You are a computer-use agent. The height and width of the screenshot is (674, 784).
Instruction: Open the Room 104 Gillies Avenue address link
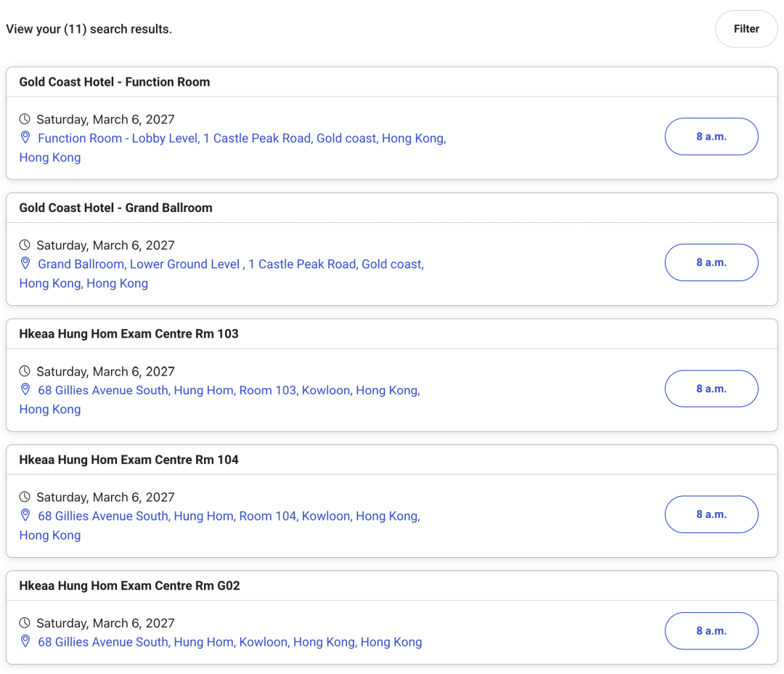[219, 525]
